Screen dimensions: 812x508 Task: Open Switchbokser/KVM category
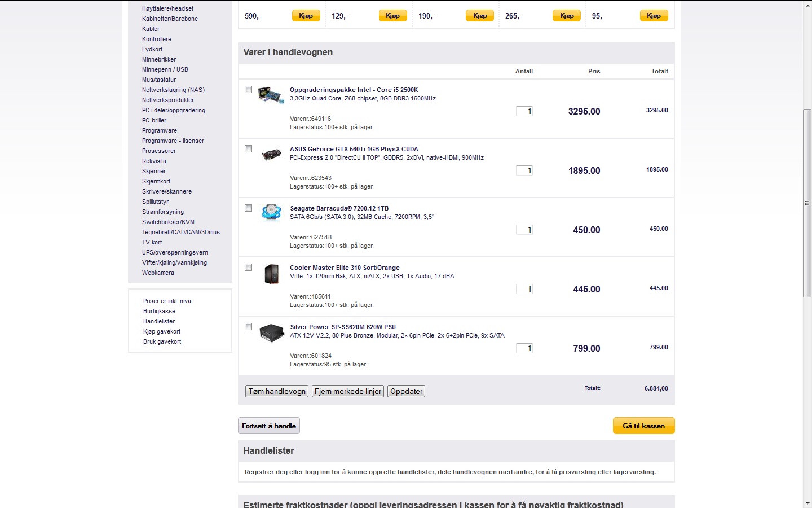(168, 222)
